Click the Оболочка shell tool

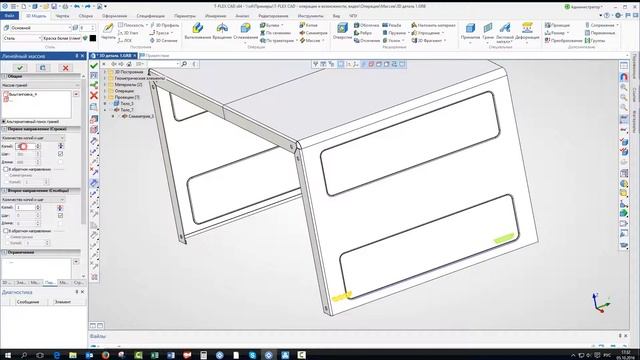(366, 25)
